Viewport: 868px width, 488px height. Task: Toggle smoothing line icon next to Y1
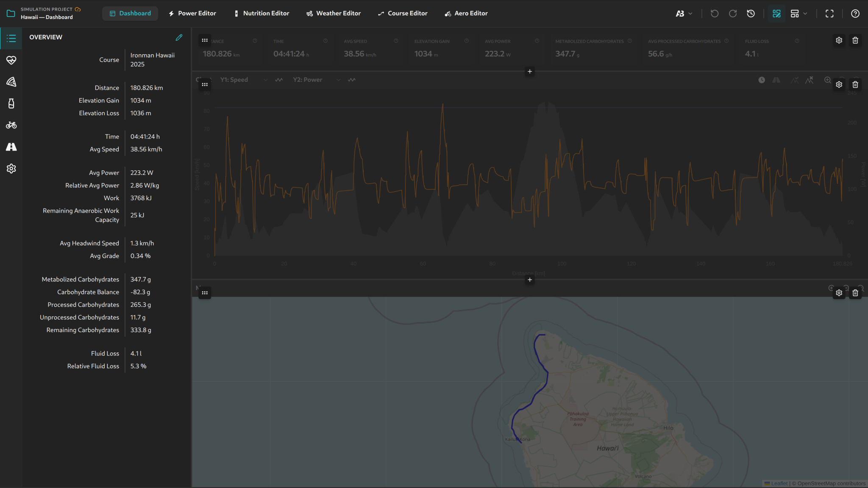pos(279,80)
